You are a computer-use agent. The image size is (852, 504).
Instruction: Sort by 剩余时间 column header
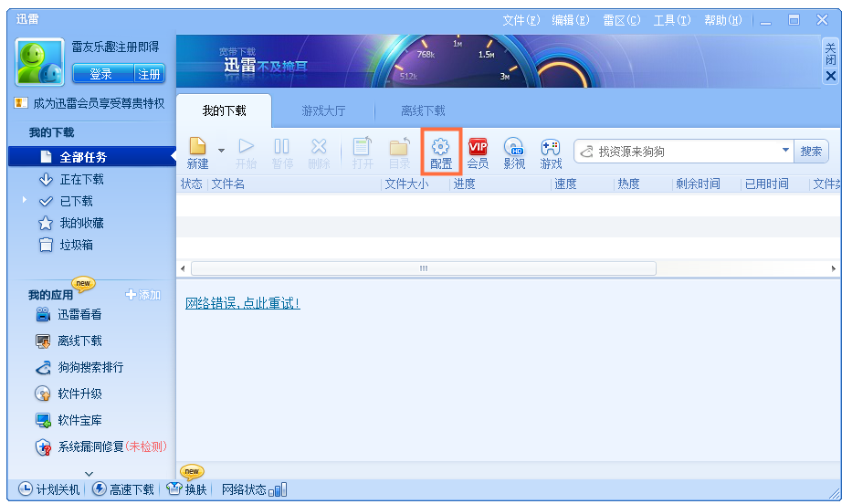pyautogui.click(x=698, y=184)
